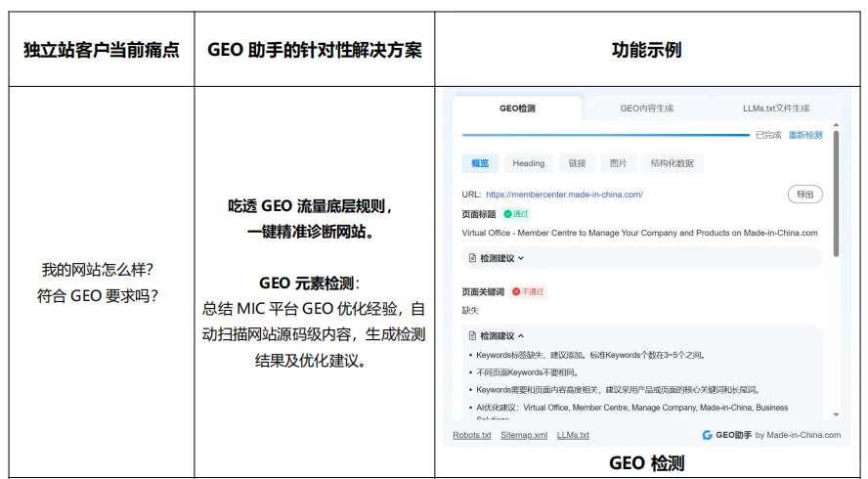Click document icon beside collapsed 检测建议
Viewport: 868px width, 479px height.
tap(472, 258)
